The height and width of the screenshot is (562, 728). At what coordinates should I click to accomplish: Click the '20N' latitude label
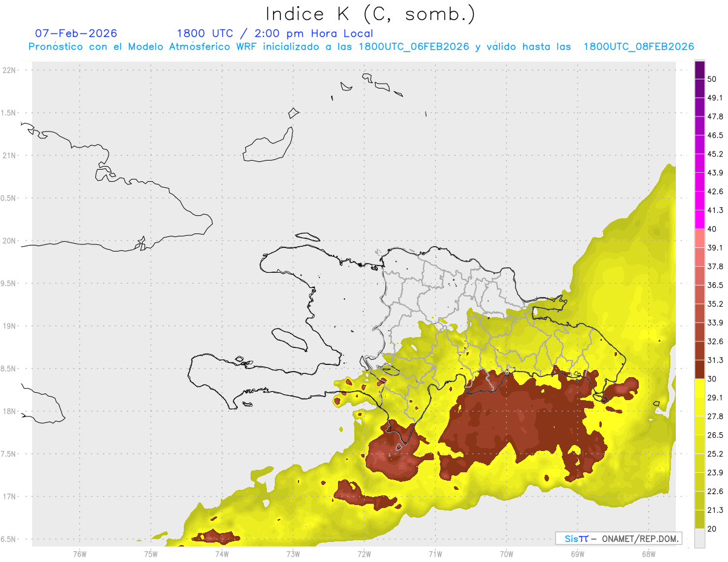pyautogui.click(x=10, y=241)
